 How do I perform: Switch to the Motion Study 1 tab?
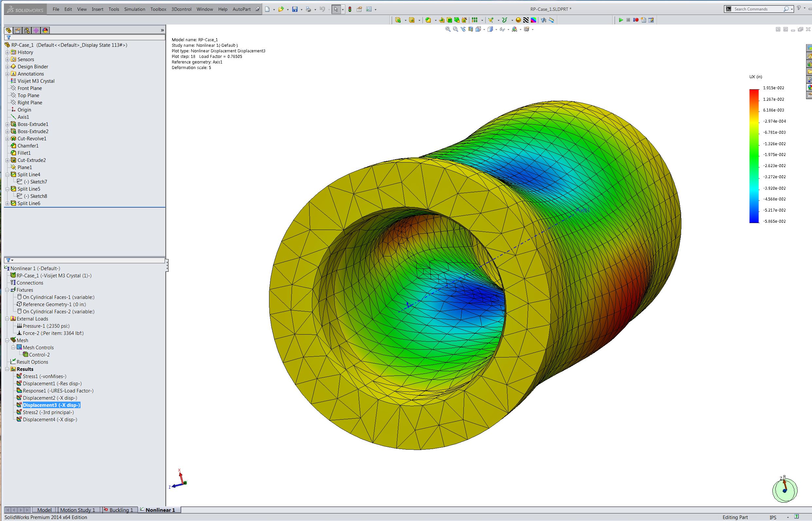coord(80,510)
